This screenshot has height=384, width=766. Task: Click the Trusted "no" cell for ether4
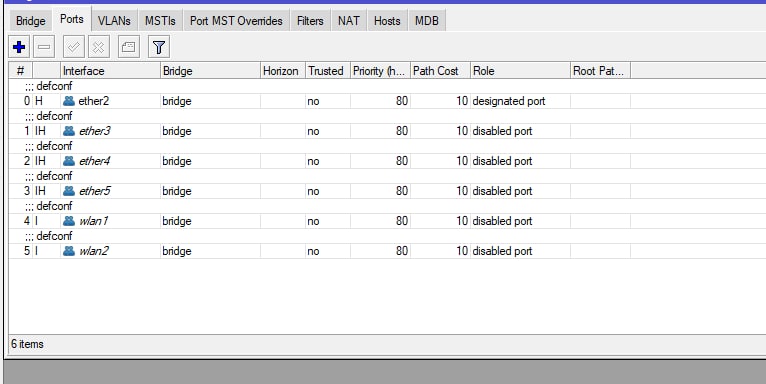[x=313, y=161]
